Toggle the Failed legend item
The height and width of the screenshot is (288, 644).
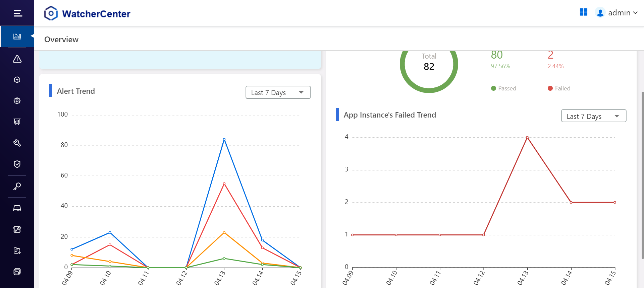click(559, 88)
